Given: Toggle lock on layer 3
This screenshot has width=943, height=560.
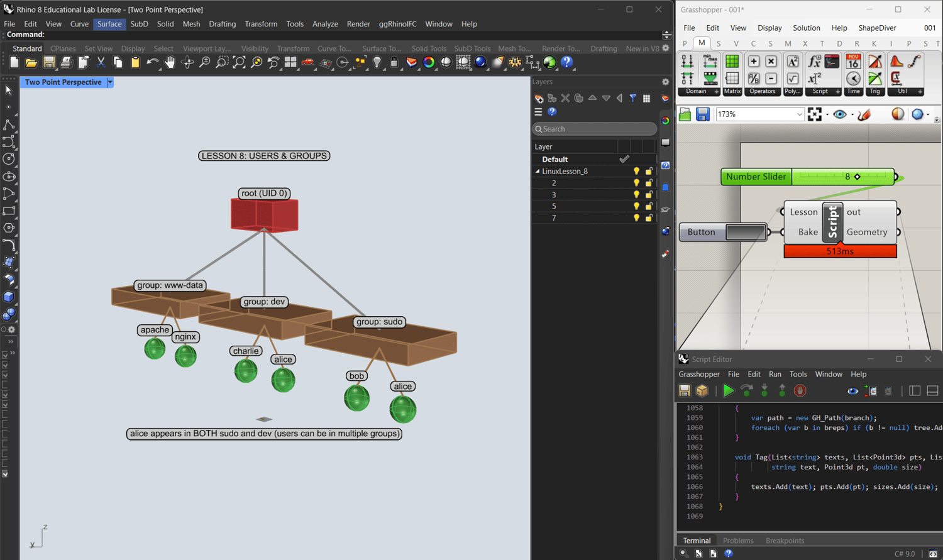Looking at the screenshot, I should [x=649, y=195].
